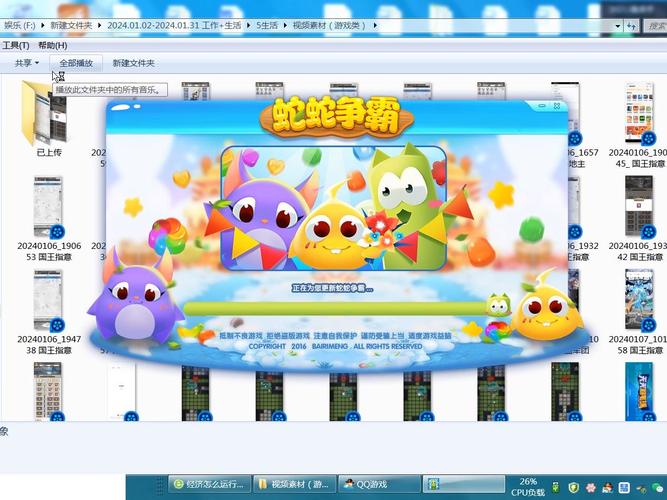Click the green game loading progress bar
This screenshot has height=500, width=667.
coord(335,308)
